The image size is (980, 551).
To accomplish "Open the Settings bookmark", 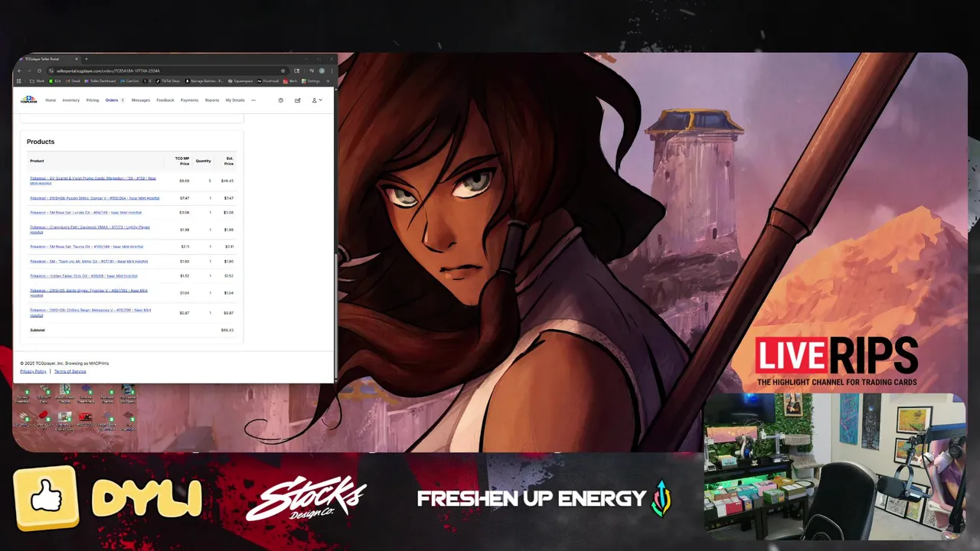I will coord(311,81).
